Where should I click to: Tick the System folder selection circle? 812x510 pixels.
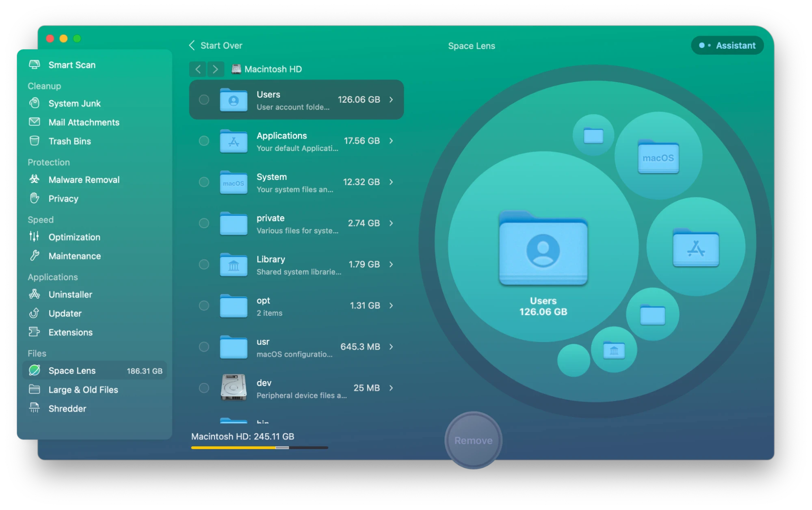204,182
